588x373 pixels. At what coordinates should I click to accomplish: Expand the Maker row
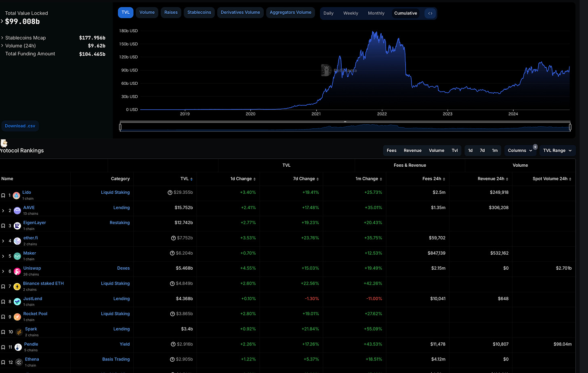point(3,256)
